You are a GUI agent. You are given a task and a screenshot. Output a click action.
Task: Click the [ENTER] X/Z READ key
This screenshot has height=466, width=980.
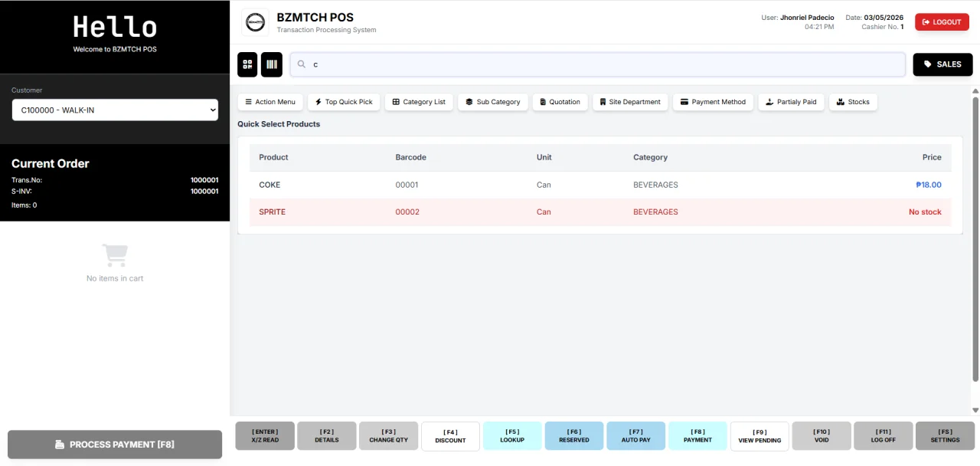point(265,436)
